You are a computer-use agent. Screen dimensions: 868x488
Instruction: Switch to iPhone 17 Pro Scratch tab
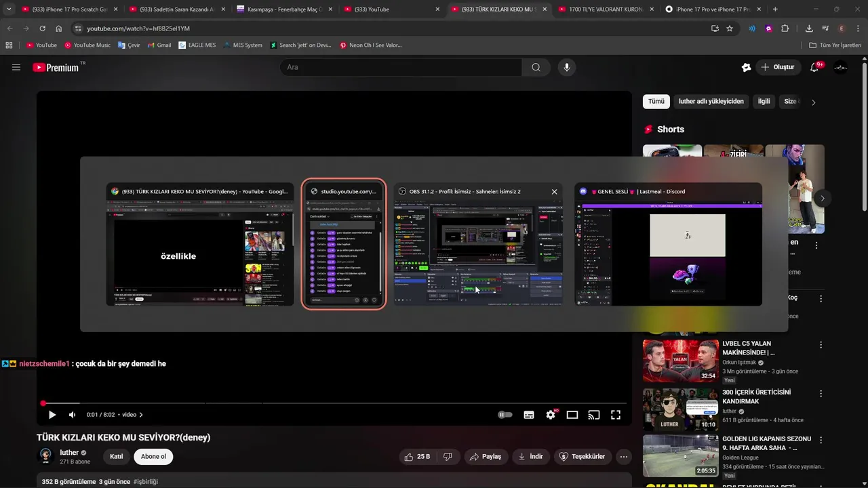click(x=70, y=9)
